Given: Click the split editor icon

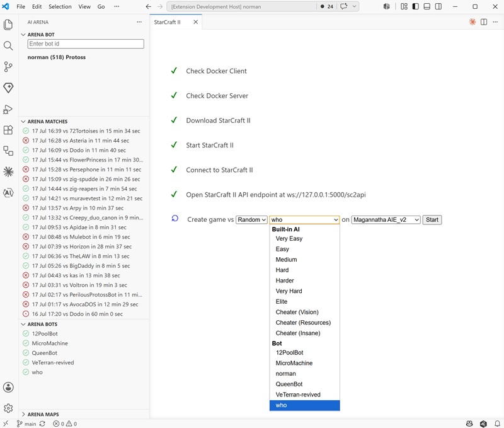Looking at the screenshot, I should click(484, 22).
